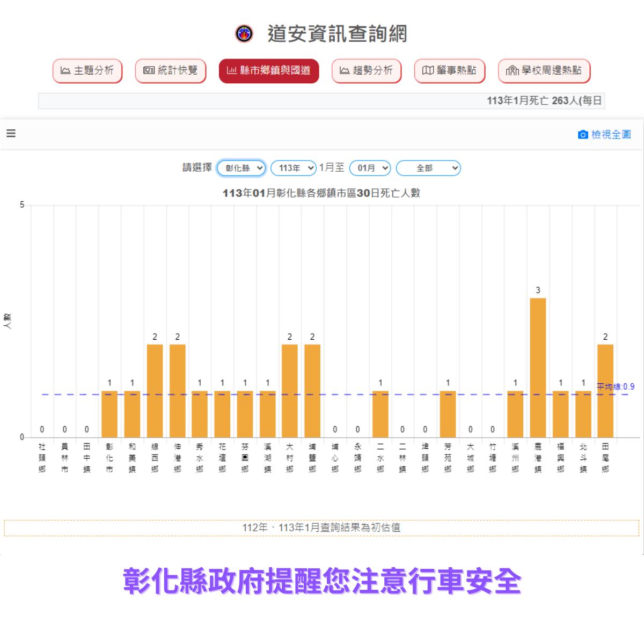
Task: Click the 檢視全圖 link text
Action: [x=611, y=135]
